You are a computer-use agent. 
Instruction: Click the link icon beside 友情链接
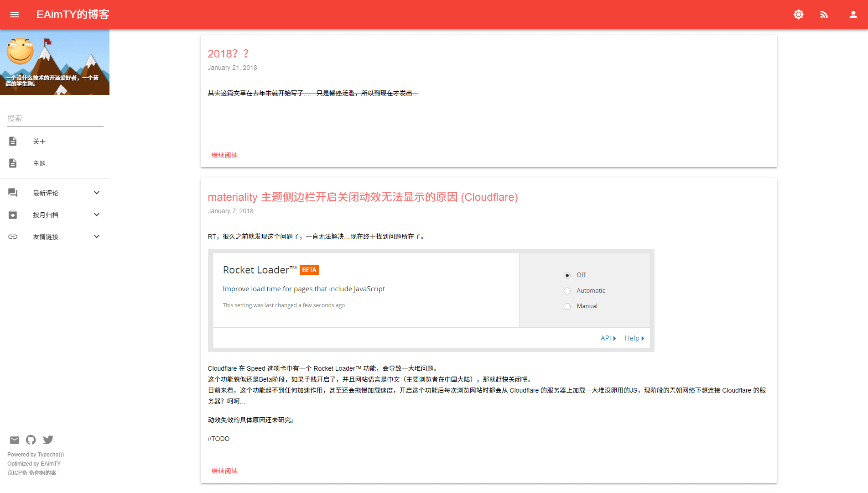coord(13,237)
